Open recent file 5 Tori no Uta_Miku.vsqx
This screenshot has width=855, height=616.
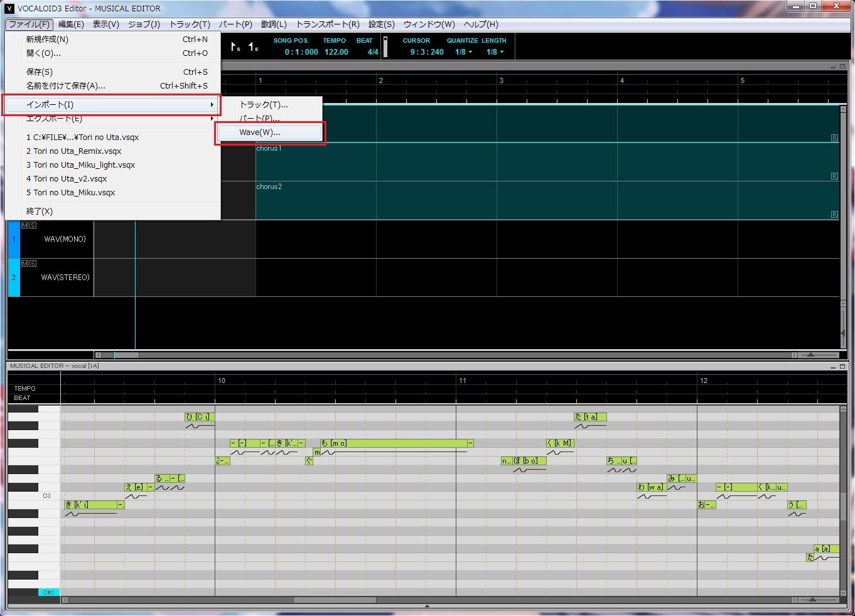click(112, 193)
